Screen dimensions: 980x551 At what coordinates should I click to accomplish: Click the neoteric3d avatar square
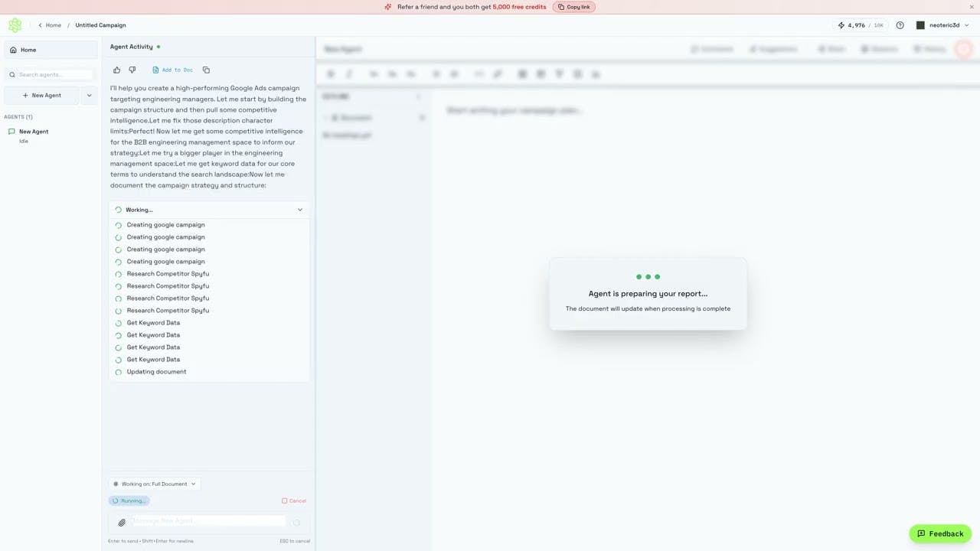920,25
